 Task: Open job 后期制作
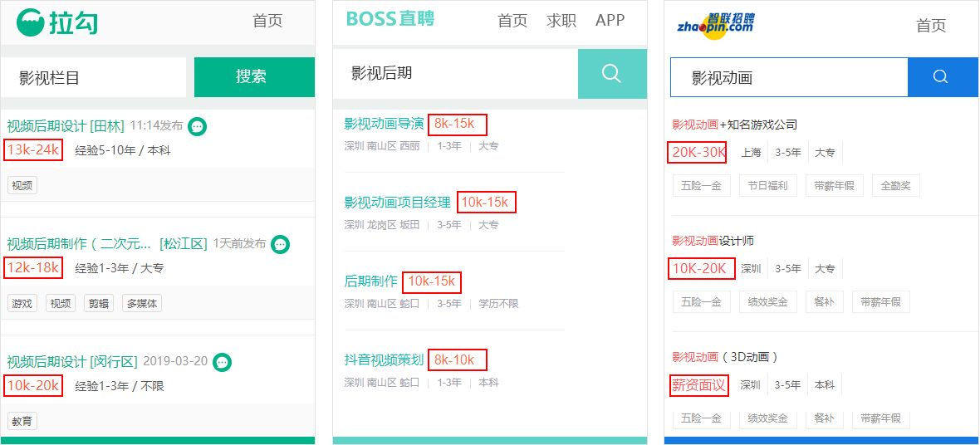[x=370, y=281]
